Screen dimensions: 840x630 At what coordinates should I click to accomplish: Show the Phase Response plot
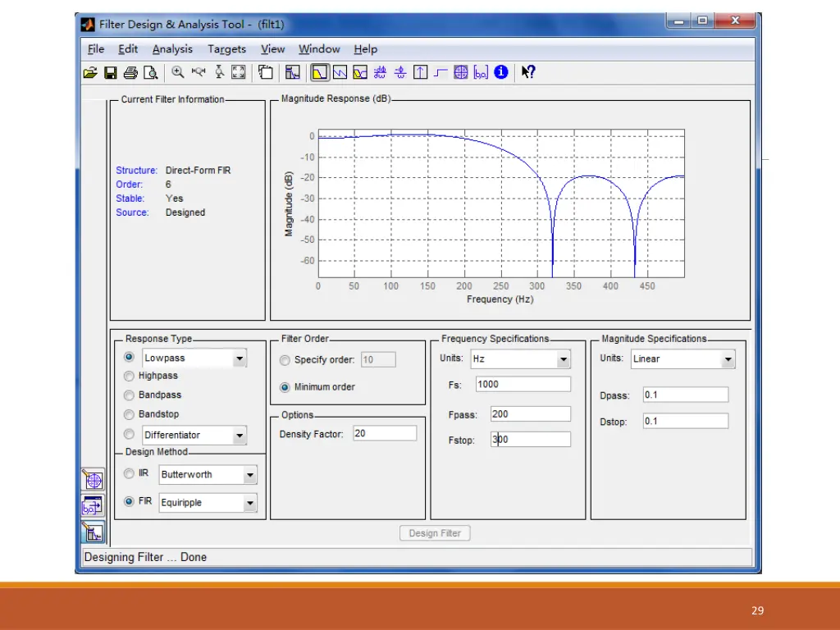coord(340,72)
